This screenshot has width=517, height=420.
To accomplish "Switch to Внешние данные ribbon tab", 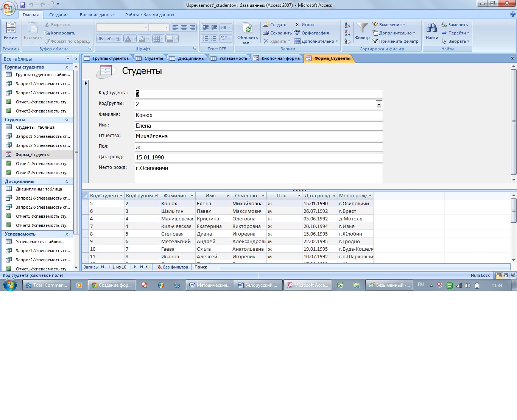I will point(97,15).
